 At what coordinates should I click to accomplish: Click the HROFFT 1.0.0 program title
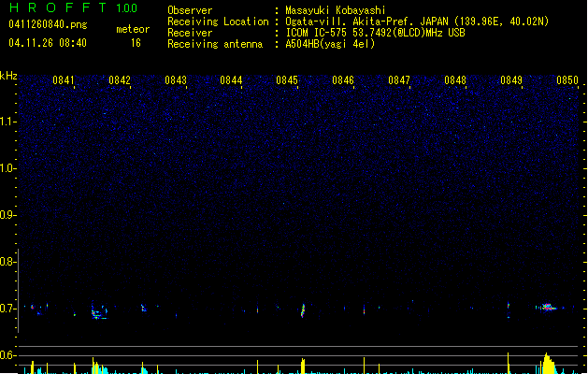tap(73, 7)
